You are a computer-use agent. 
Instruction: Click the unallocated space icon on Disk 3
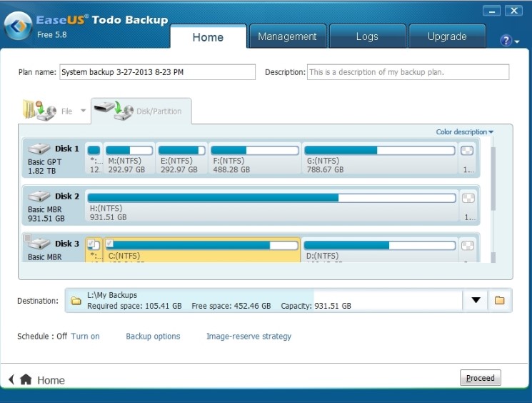coord(468,246)
